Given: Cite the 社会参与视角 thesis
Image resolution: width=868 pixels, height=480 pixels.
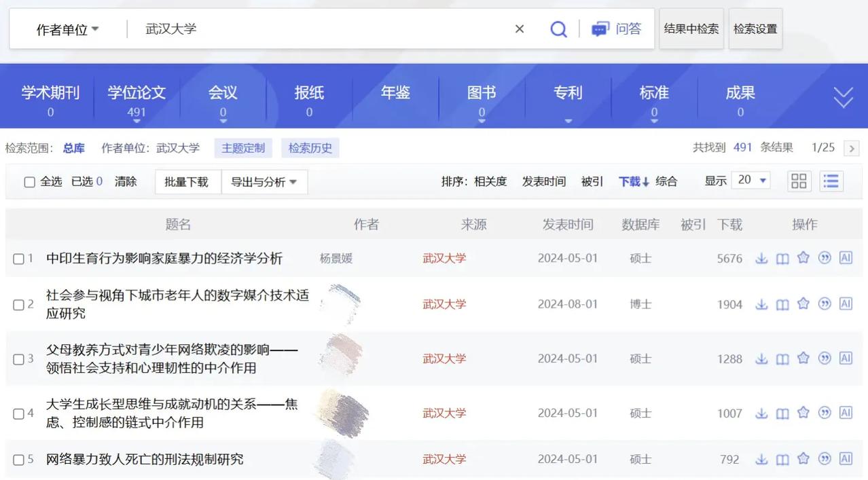Looking at the screenshot, I should (825, 303).
